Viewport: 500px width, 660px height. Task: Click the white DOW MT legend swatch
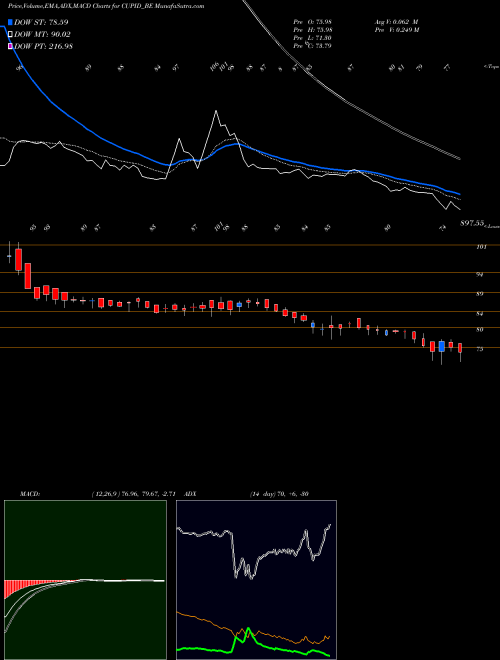[x=11, y=34]
